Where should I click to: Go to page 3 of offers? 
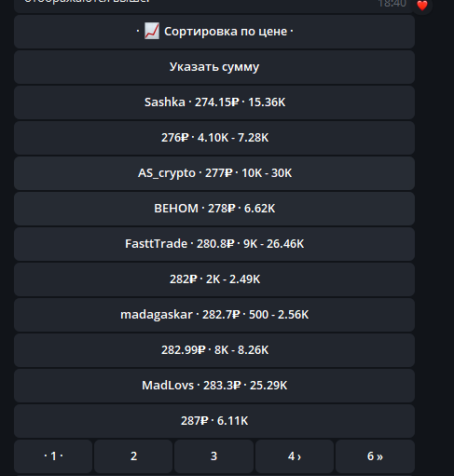pos(213,456)
